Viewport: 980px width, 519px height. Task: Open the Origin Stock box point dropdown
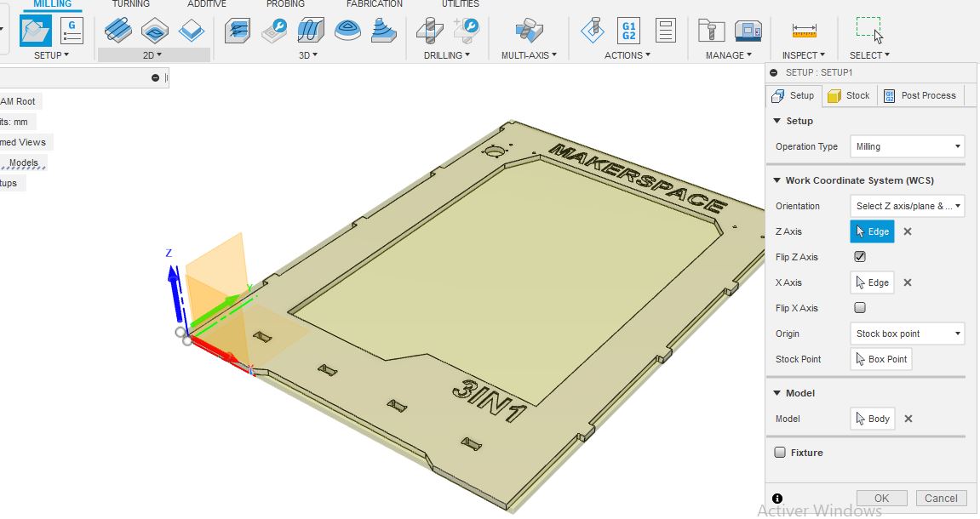click(x=907, y=334)
